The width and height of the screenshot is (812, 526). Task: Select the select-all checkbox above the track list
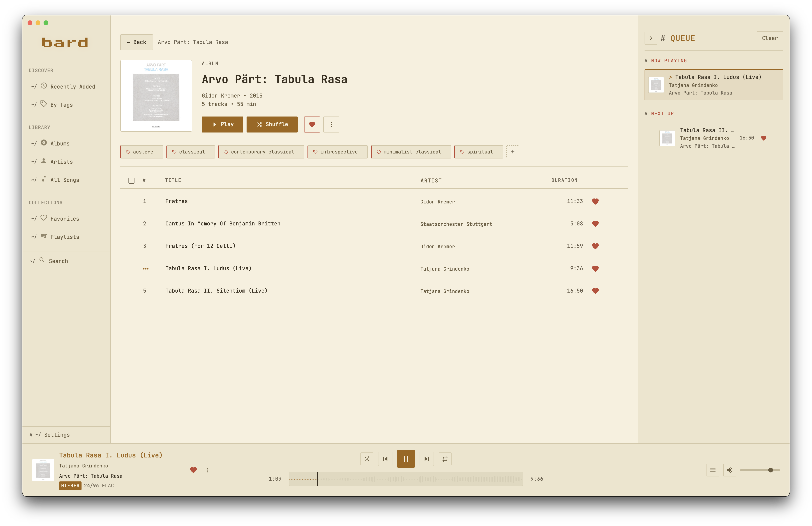[x=131, y=180]
